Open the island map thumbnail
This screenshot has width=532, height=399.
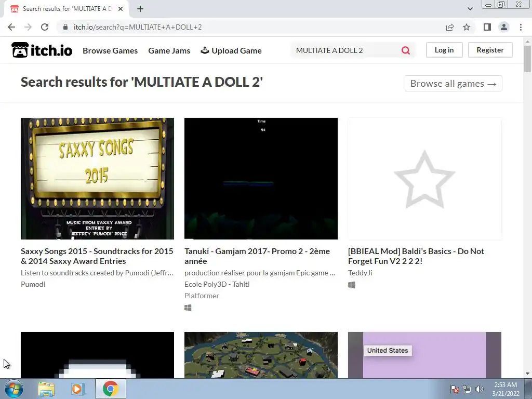pos(261,355)
